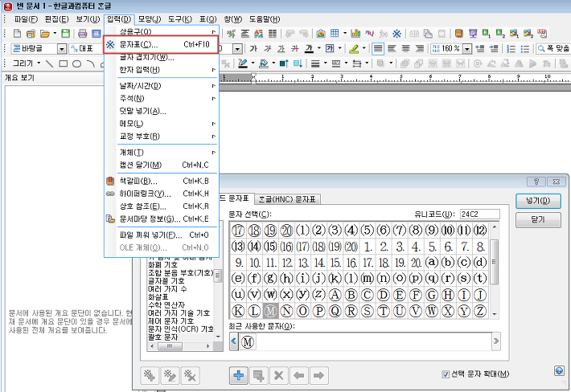Select right alignment icon

pyautogui.click(x=420, y=48)
